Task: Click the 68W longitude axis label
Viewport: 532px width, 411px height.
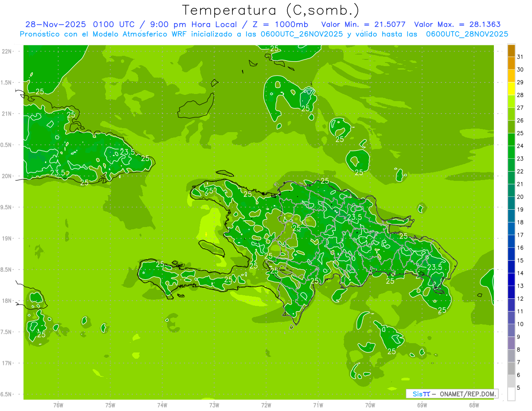Action: 474,405
